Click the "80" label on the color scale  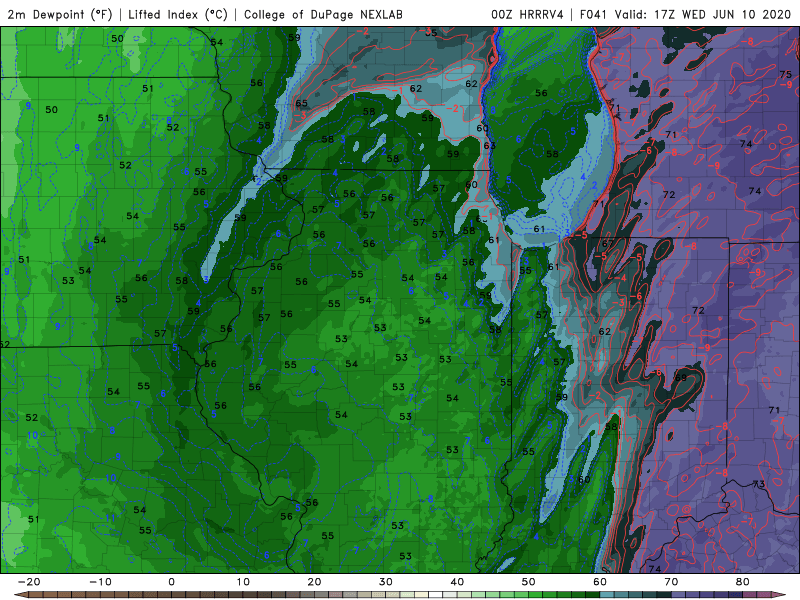coord(743,582)
